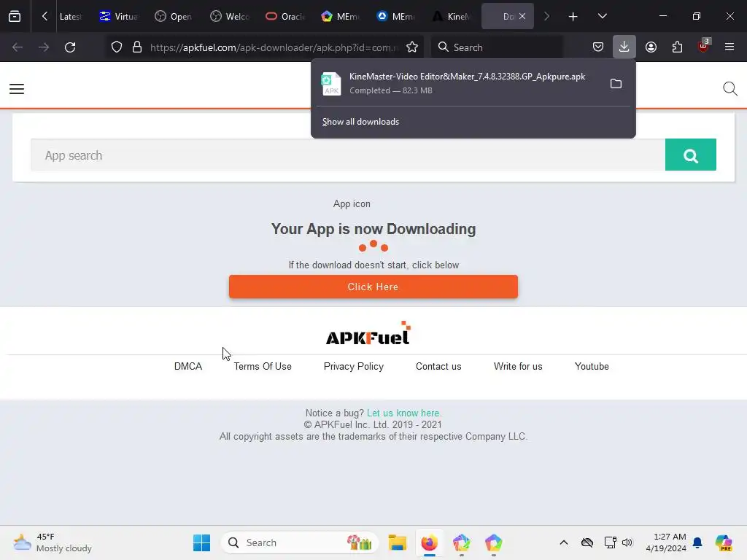Open Terms Of Use link
The height and width of the screenshot is (560, 747).
[263, 367]
